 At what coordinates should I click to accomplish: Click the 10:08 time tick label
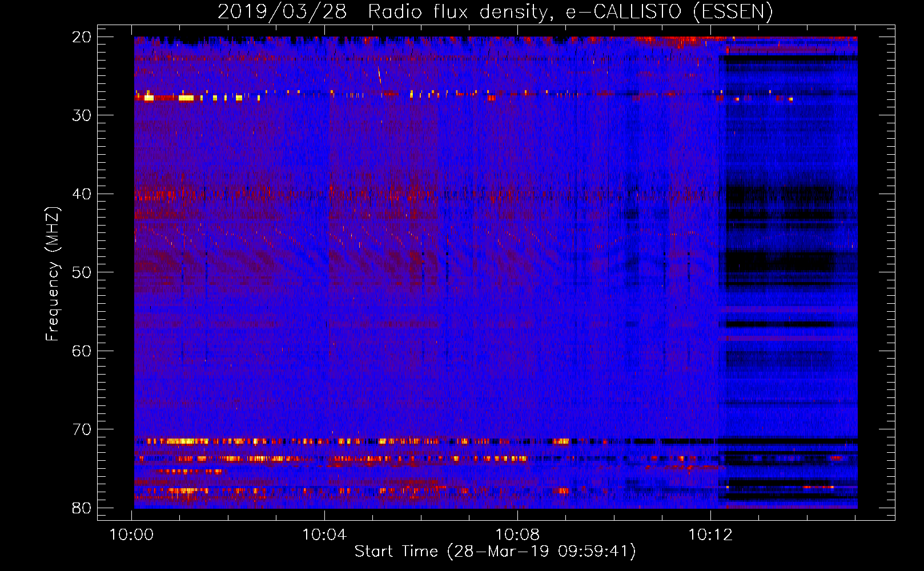tap(517, 535)
